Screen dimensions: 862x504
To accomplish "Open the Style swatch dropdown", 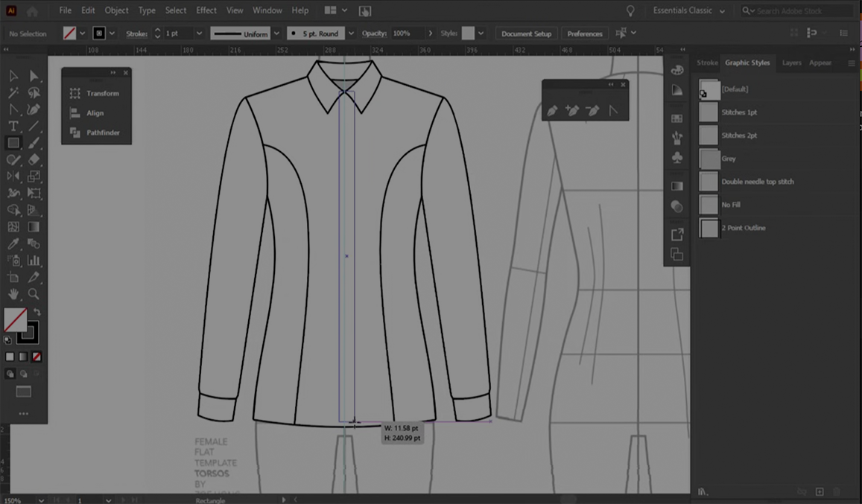I will point(481,34).
